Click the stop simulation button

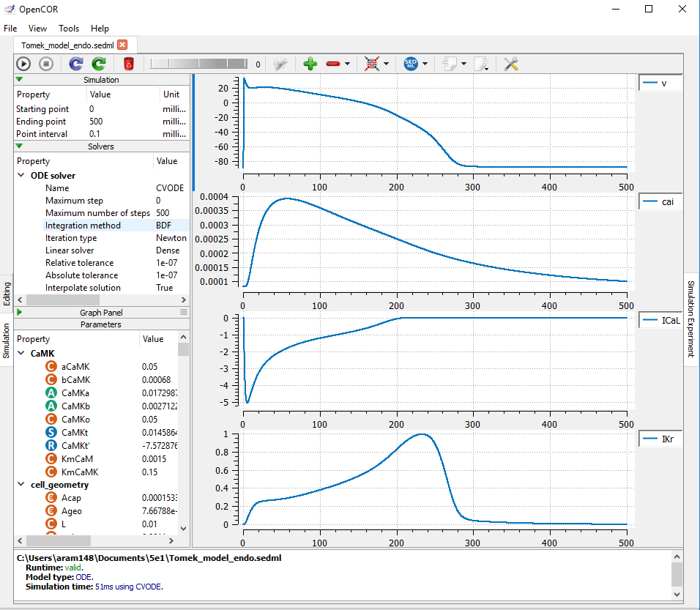pyautogui.click(x=46, y=64)
